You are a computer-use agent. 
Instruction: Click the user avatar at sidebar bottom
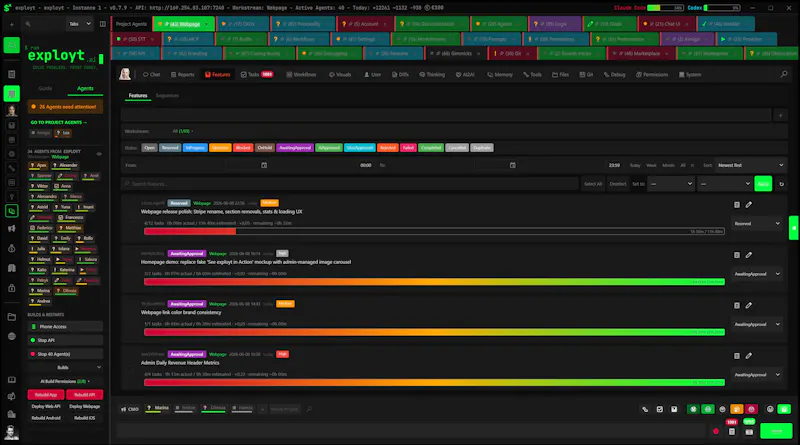11,433
